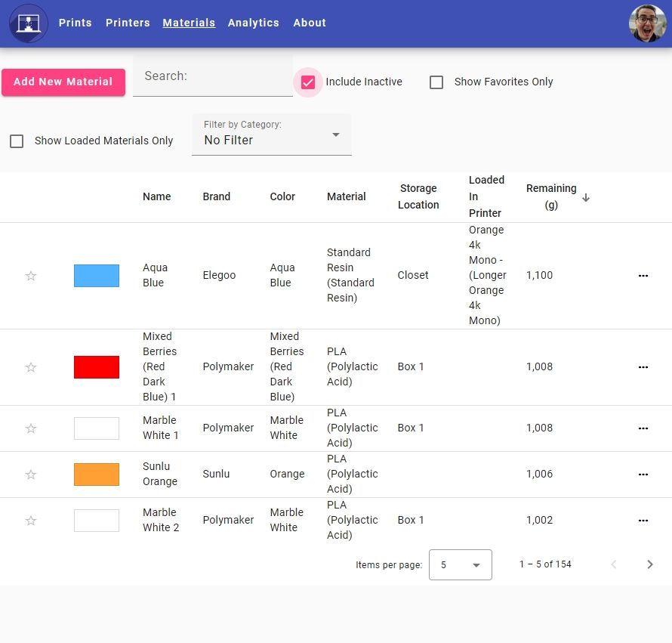Open more options for Aqua Blue row
This screenshot has width=672, height=643.
[x=643, y=275]
